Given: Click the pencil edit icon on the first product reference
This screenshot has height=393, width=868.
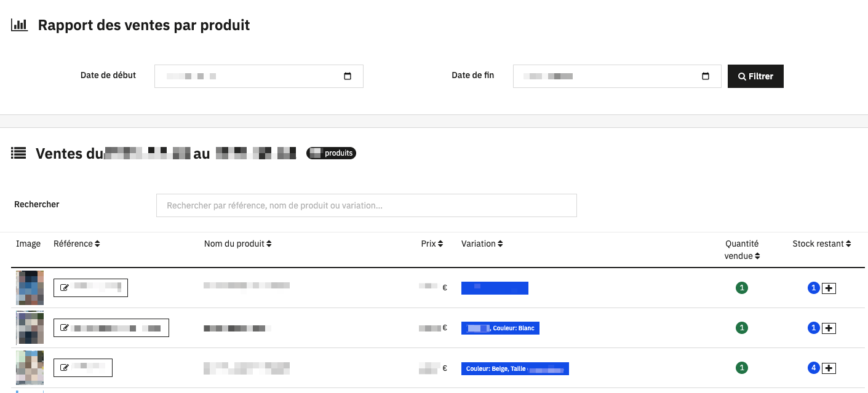Looking at the screenshot, I should tap(65, 287).
